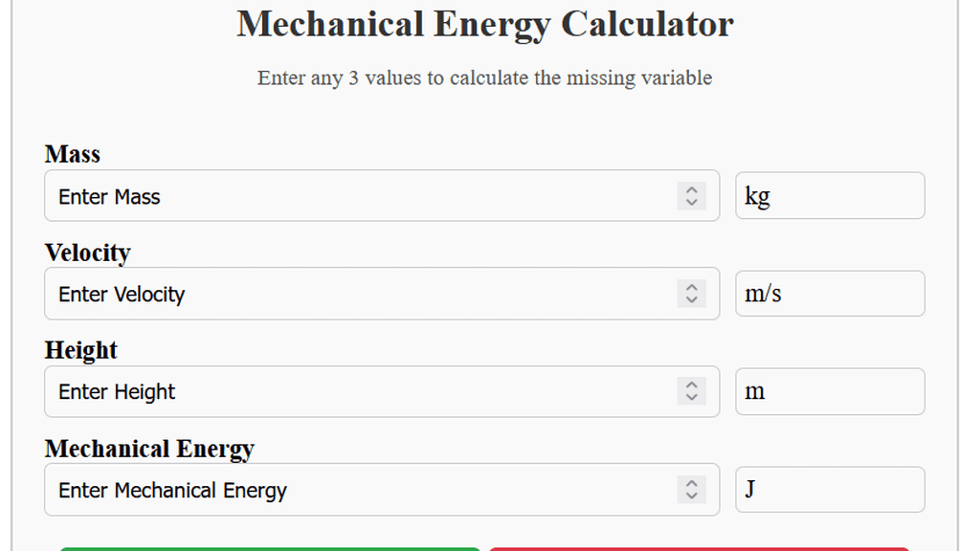The height and width of the screenshot is (551, 980).
Task: Increment the Mechanical Energy value via stepper
Action: tap(691, 484)
